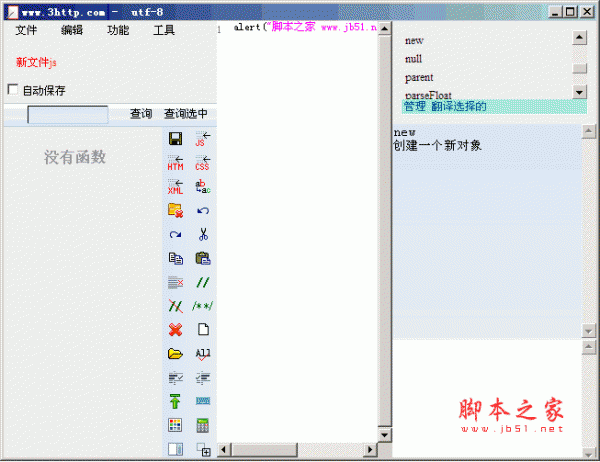The image size is (600, 462).
Task: Click the scissors cut icon
Action: click(x=203, y=234)
